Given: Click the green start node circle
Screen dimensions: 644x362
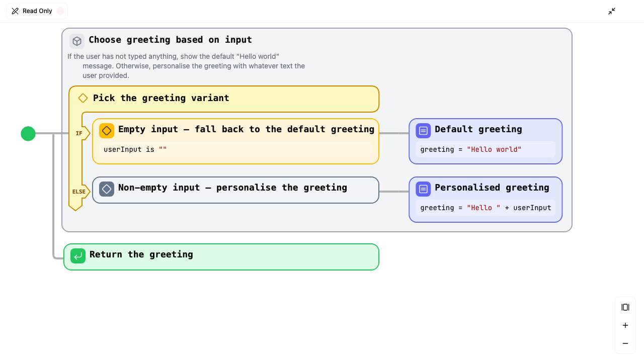Looking at the screenshot, I should [28, 133].
